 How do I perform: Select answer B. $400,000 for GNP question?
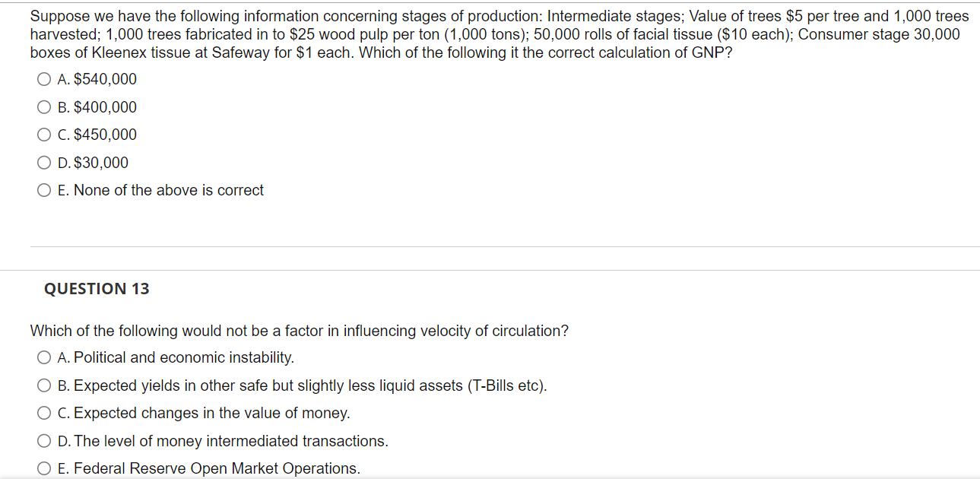tap(43, 106)
